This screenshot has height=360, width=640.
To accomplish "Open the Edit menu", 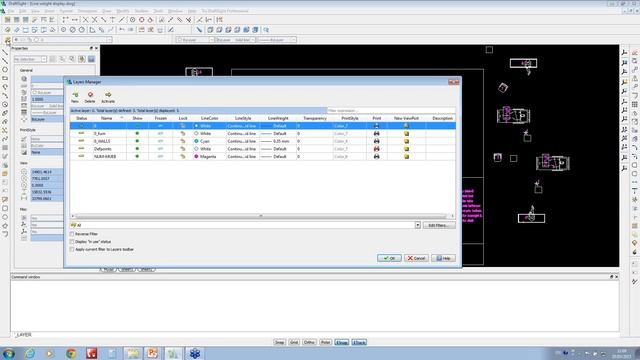I will (x=23, y=11).
